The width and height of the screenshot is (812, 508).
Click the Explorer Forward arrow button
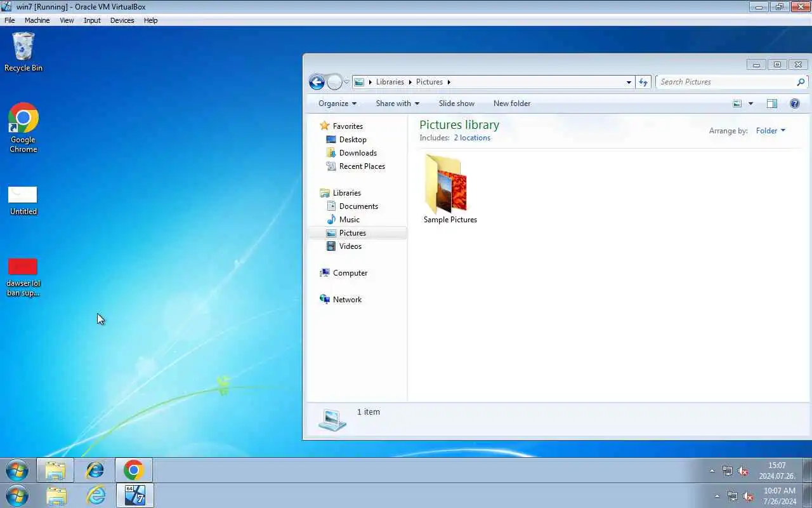coord(334,82)
